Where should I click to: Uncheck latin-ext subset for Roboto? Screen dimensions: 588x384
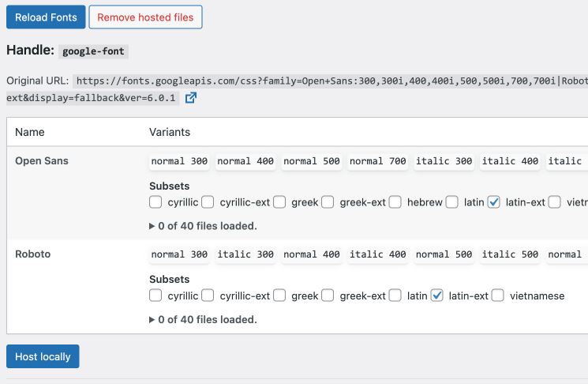click(436, 296)
